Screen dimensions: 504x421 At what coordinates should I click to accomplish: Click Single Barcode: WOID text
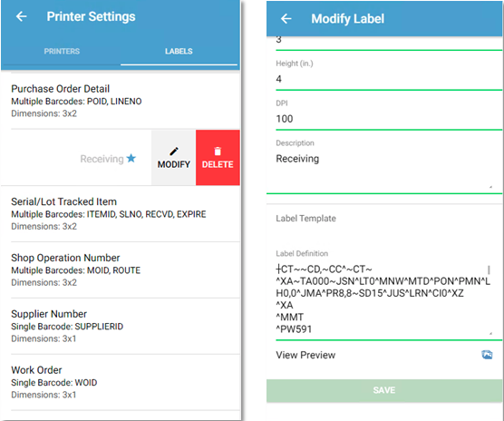click(x=54, y=383)
